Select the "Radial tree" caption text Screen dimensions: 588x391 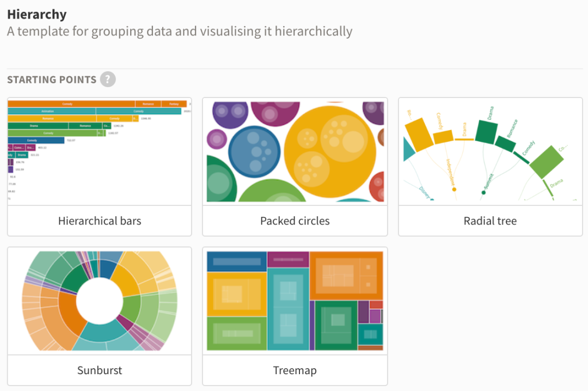click(x=490, y=221)
